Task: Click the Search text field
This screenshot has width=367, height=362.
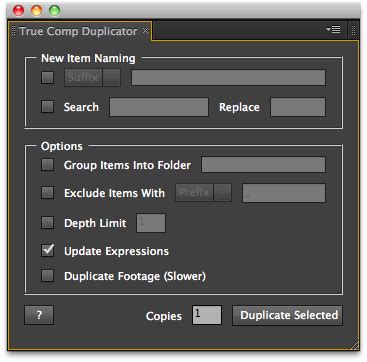Action: click(159, 107)
